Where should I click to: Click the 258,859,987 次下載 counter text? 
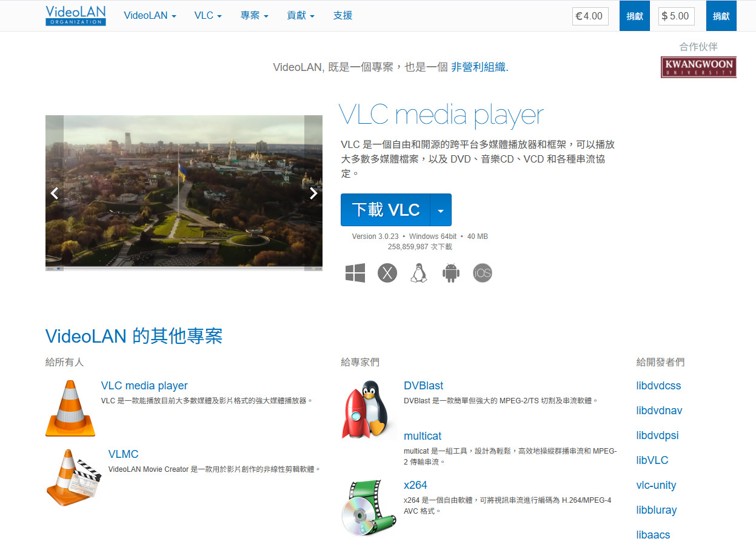(420, 247)
